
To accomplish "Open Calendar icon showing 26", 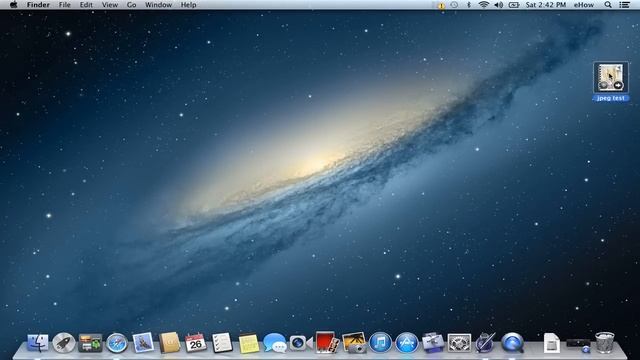I will pos(196,342).
